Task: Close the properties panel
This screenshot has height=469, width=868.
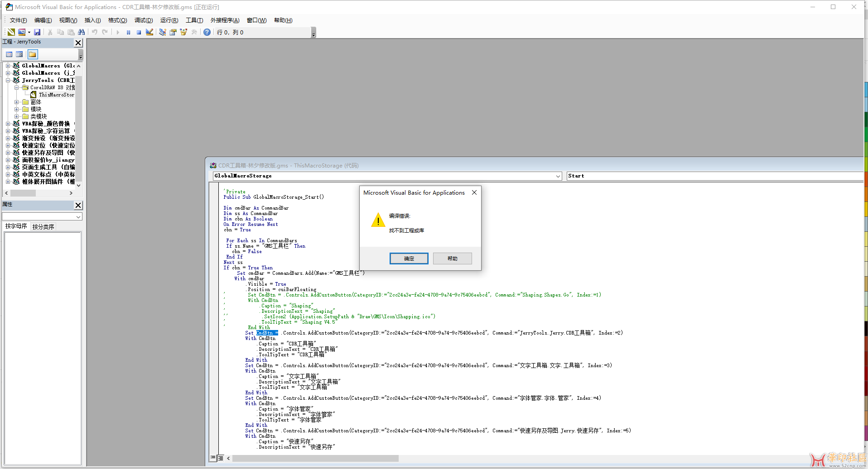Action: 78,205
